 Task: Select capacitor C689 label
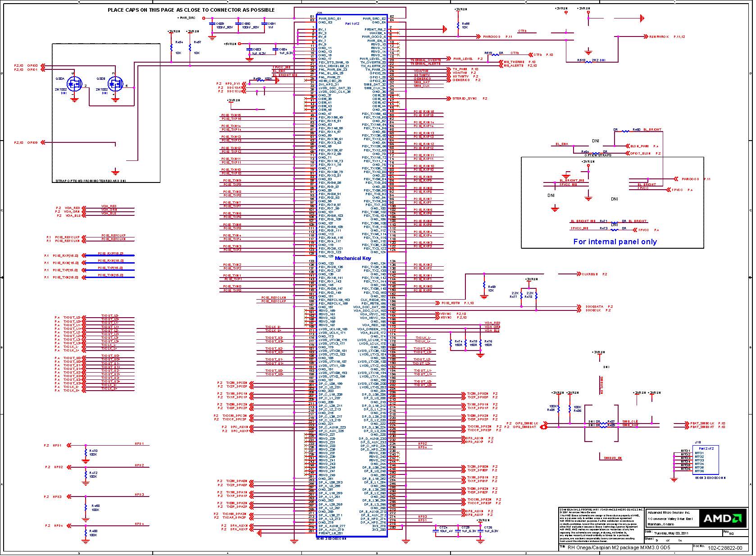pyautogui.click(x=220, y=23)
